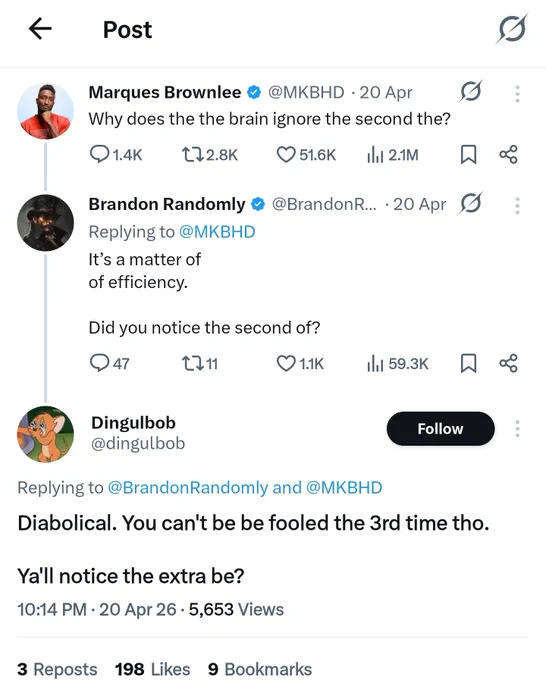Like Marques Brownlee's tweet with 51.6K likes
Screen dimensions: 546x680
[x=306, y=154]
